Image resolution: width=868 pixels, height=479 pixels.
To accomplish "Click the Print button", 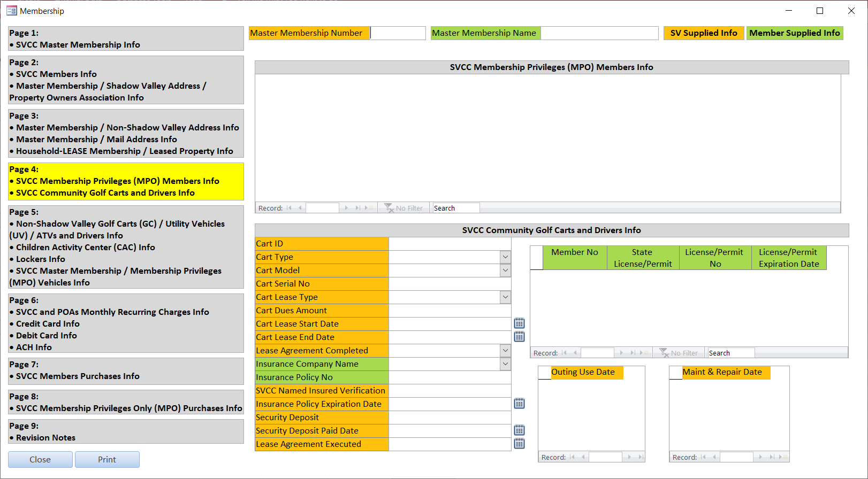I will pyautogui.click(x=107, y=459).
